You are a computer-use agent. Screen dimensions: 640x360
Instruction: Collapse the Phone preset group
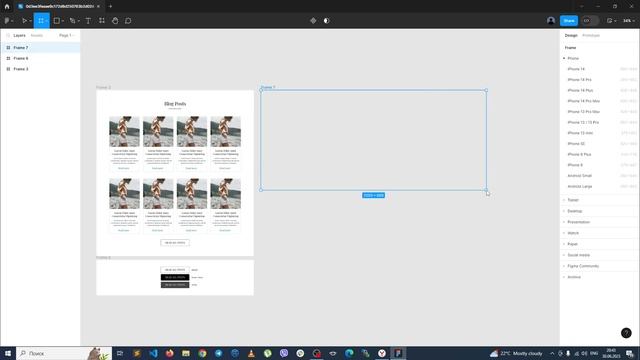(x=564, y=58)
